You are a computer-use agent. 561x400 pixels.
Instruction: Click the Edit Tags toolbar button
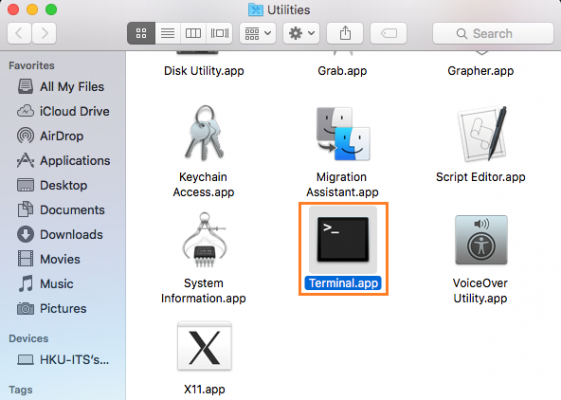point(389,33)
